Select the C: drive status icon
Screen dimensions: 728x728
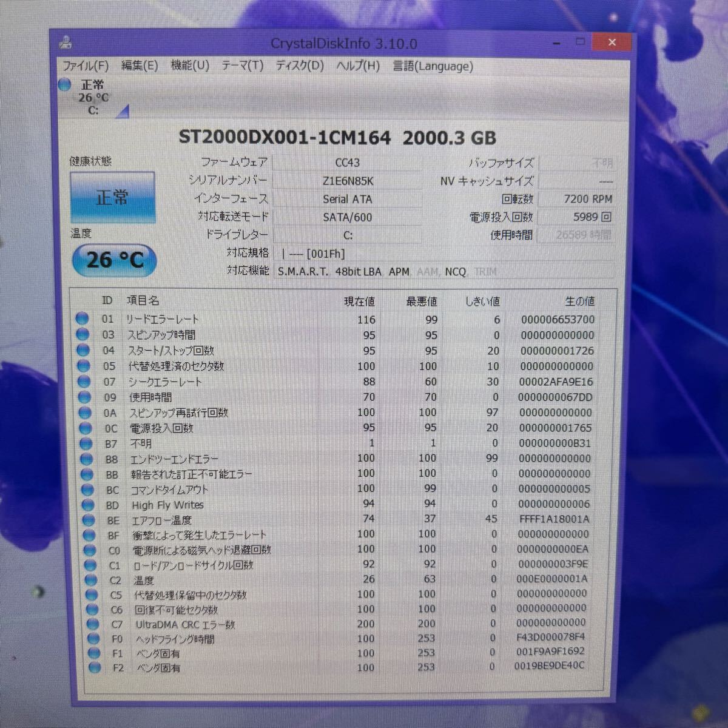63,86
